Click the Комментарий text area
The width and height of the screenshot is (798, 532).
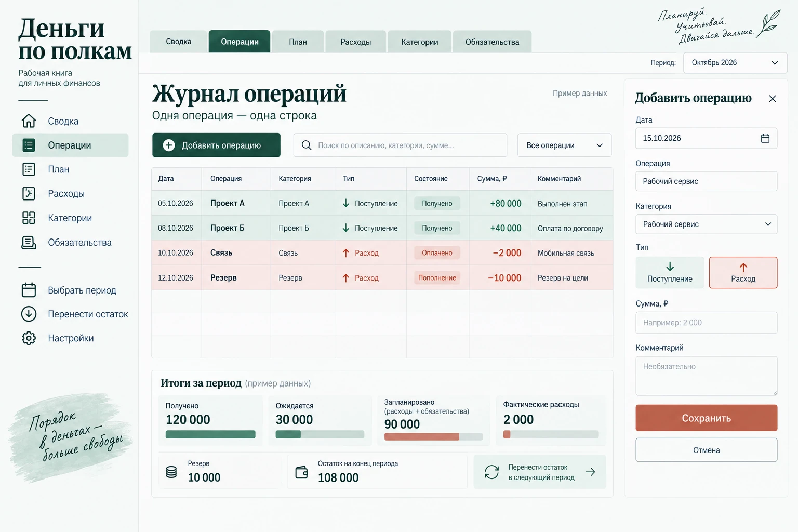tap(706, 376)
